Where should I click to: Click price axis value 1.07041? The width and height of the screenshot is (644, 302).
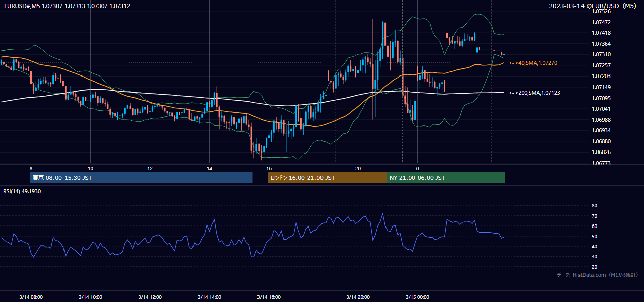click(601, 109)
